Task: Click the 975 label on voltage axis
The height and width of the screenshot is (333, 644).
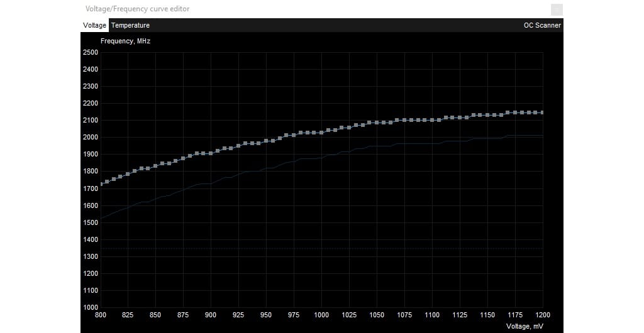Action: pos(294,315)
